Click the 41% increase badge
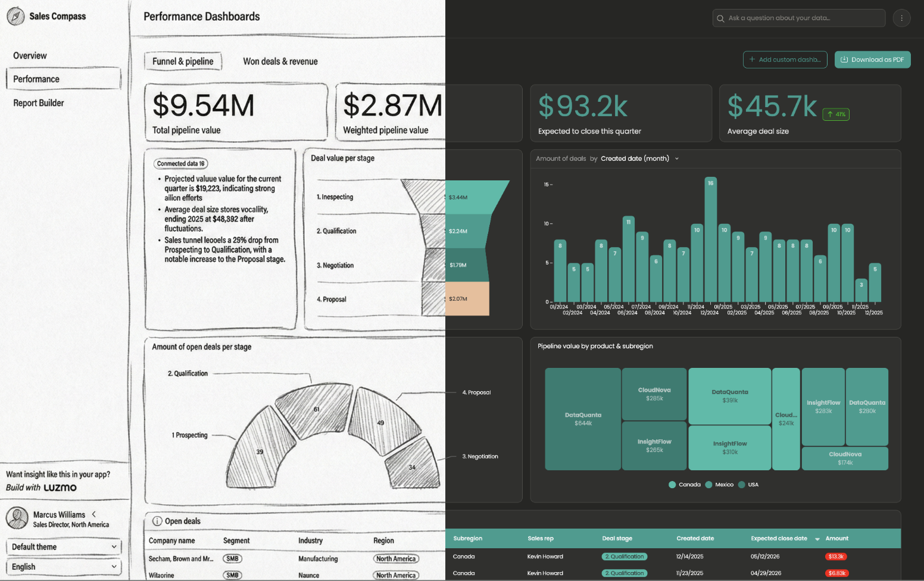Viewport: 924px width, 581px height. tap(836, 114)
